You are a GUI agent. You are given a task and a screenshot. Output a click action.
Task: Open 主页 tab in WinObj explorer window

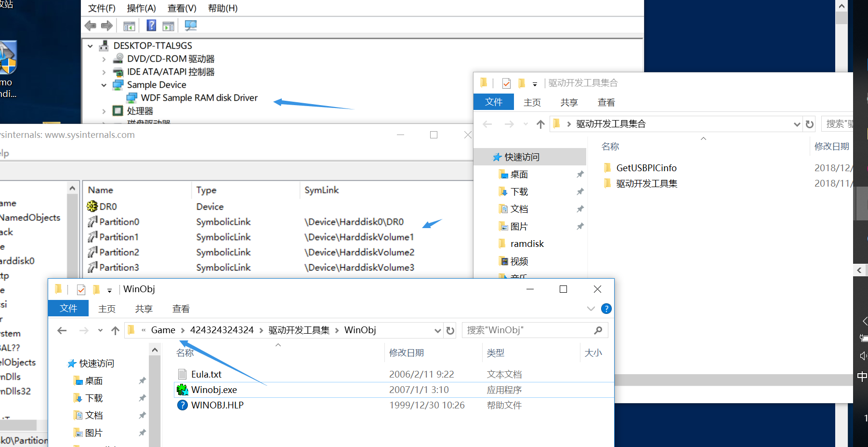[x=107, y=309]
